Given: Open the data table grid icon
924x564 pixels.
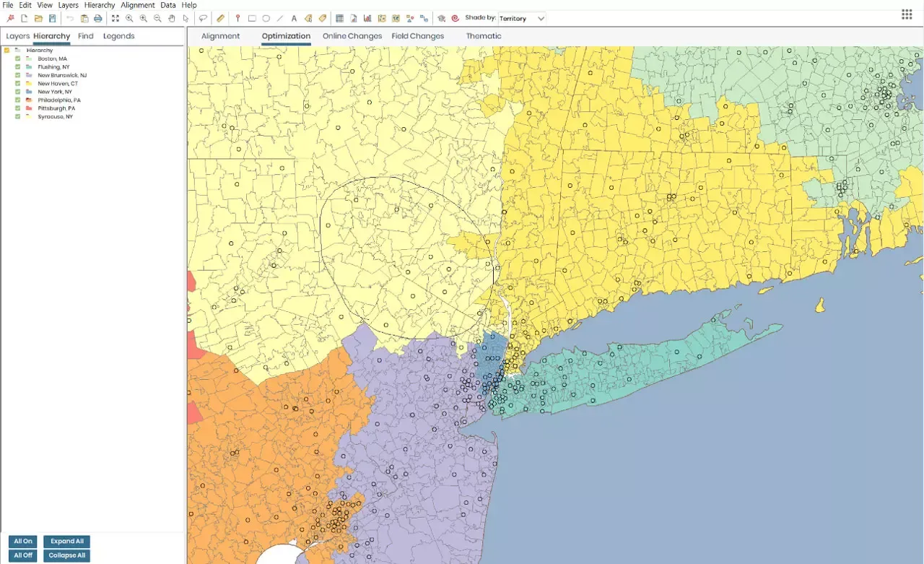Looking at the screenshot, I should [340, 18].
